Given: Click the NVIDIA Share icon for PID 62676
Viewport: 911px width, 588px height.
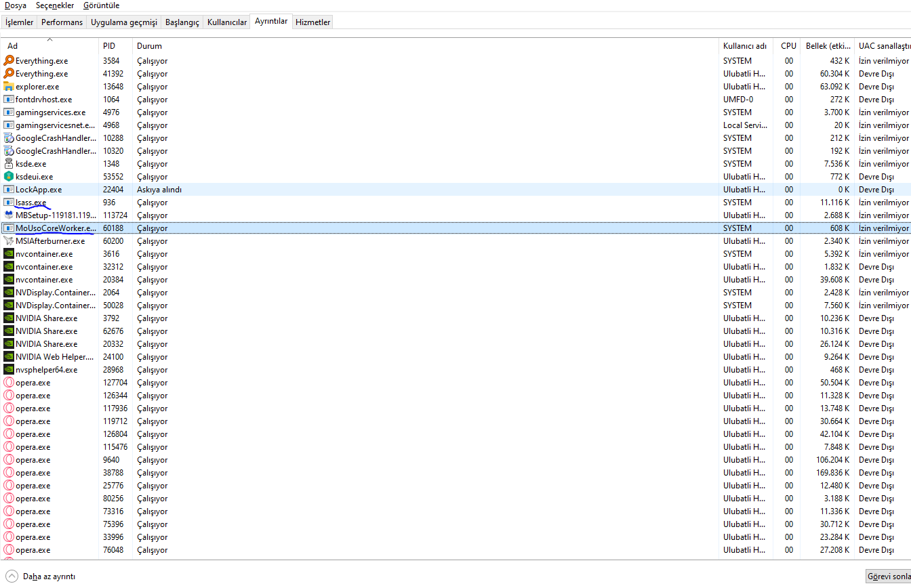Looking at the screenshot, I should click(9, 331).
